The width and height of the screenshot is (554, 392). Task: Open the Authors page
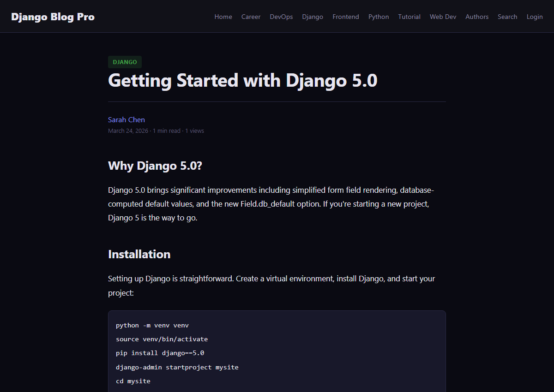click(476, 17)
